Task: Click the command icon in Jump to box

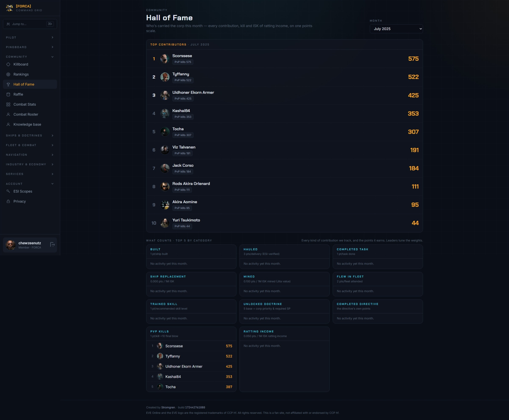Action: 8,24
